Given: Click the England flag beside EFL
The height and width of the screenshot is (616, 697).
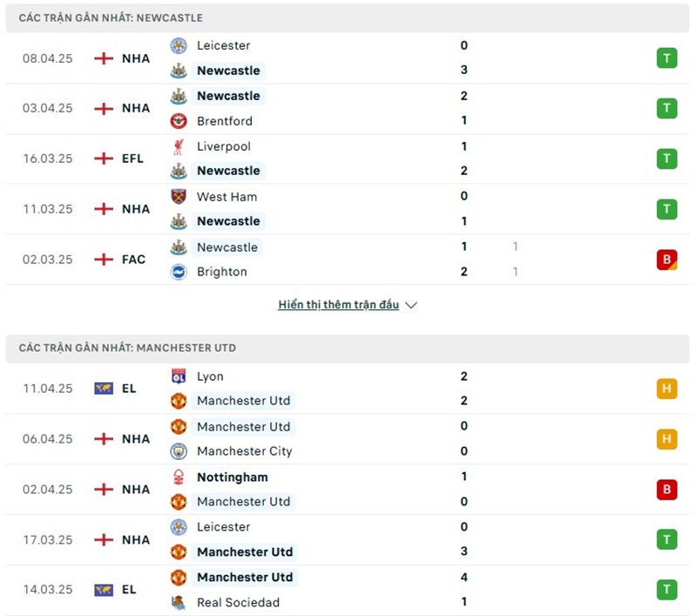Looking at the screenshot, I should [x=104, y=159].
